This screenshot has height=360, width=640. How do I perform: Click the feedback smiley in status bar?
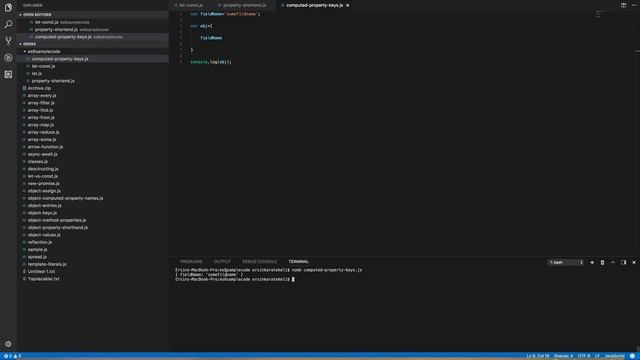click(632, 356)
